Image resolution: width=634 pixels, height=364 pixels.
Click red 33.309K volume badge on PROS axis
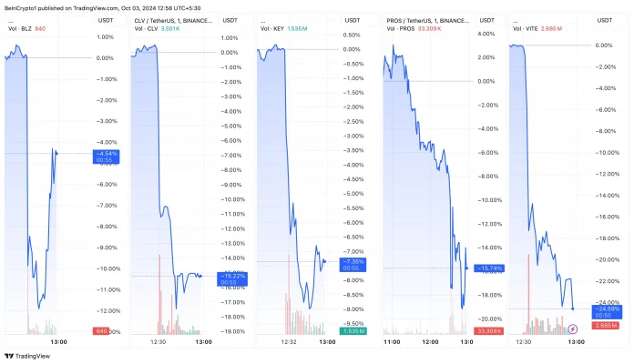(490, 331)
